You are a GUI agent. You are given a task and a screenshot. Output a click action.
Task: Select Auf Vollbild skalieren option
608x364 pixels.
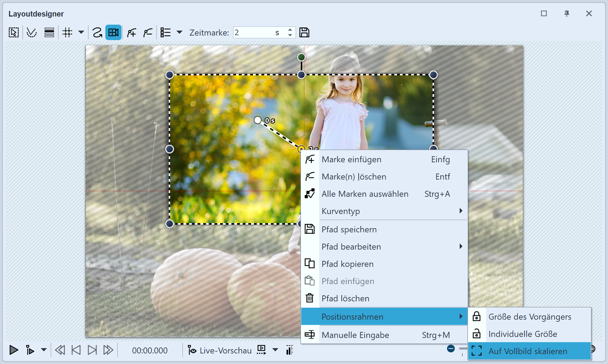point(527,351)
